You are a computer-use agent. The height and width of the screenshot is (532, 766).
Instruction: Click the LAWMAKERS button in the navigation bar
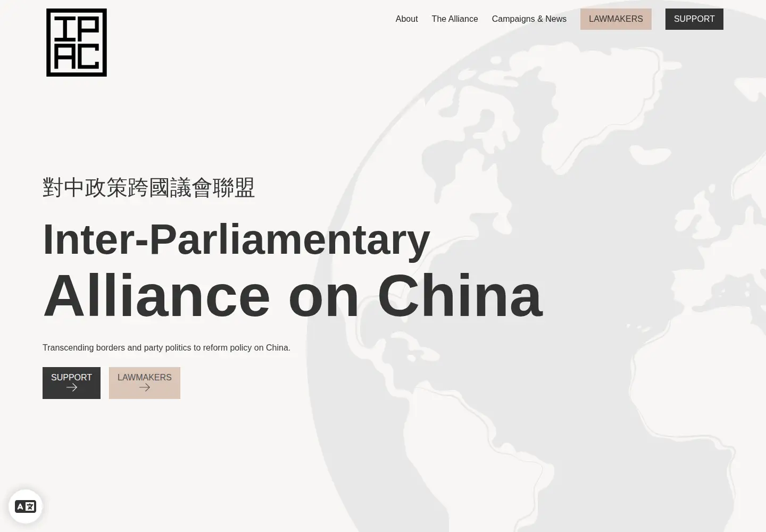click(x=616, y=19)
